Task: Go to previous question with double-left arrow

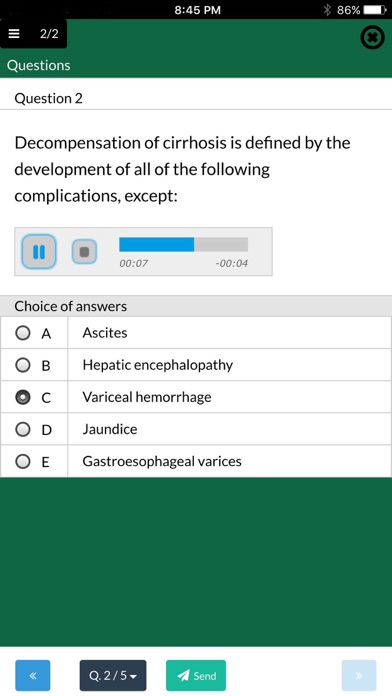Action: 33,676
